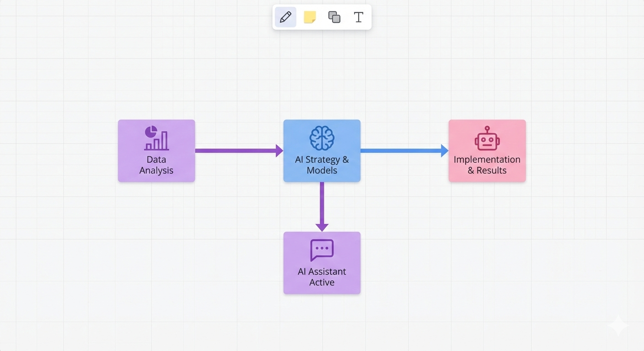Screen dimensions: 644x351
Task: Pick the yellow sticky note tool
Action: pyautogui.click(x=310, y=17)
